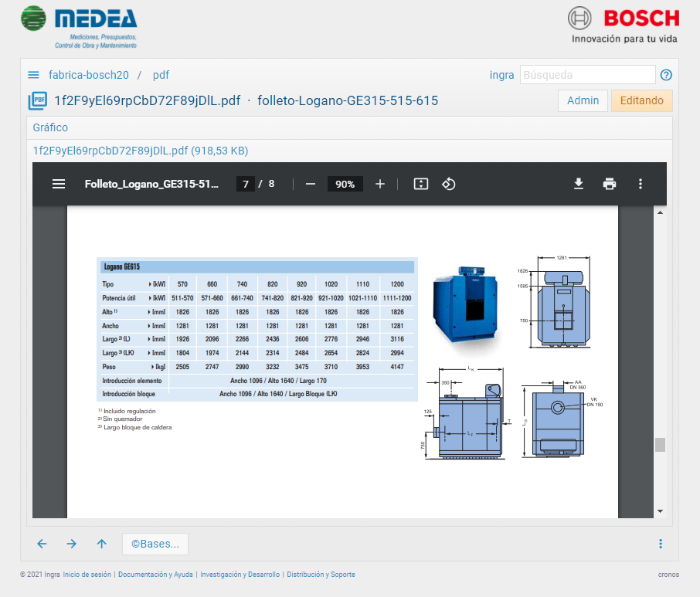
Task: Navigate forward with right arrow
Action: pyautogui.click(x=72, y=544)
